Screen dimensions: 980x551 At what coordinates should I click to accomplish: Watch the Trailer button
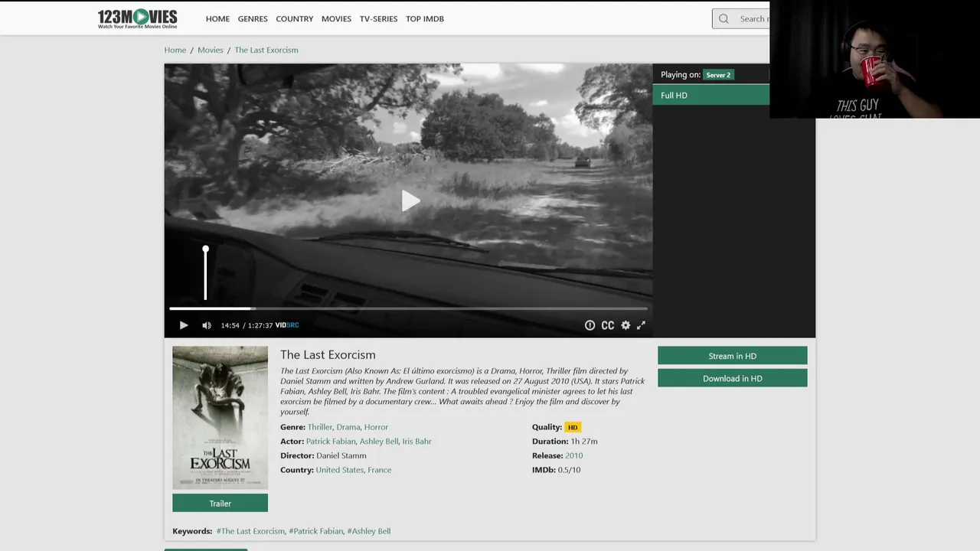pos(220,503)
